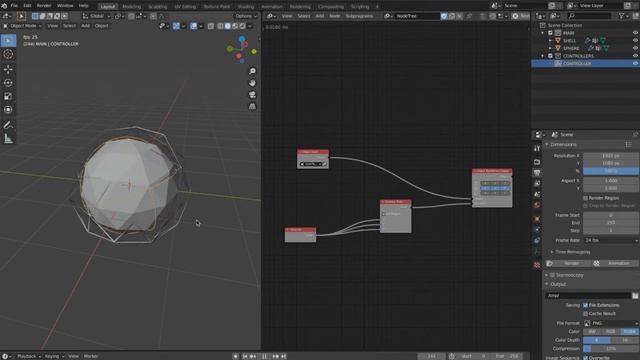Image resolution: width=640 pixels, height=360 pixels.
Task: Switch to the Scripting workspace tab
Action: (360, 7)
